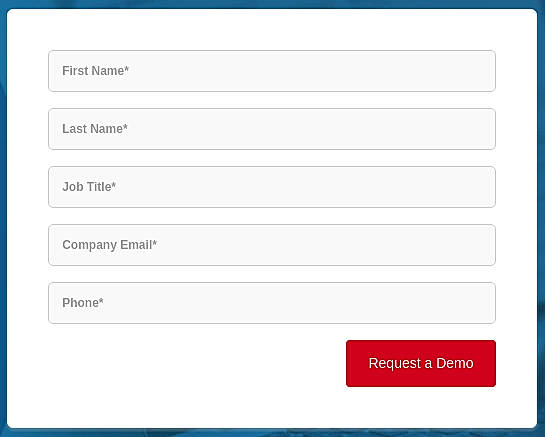Place cursor in the topmost form field
Image resolution: width=545 pixels, height=437 pixels.
coord(272,71)
